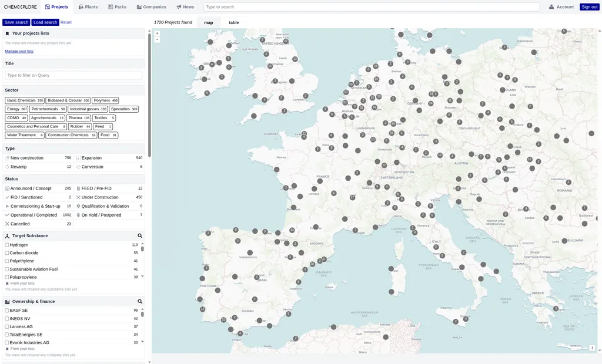Click the Account user icon
Screen dimensions: 602x364
[x=551, y=7]
